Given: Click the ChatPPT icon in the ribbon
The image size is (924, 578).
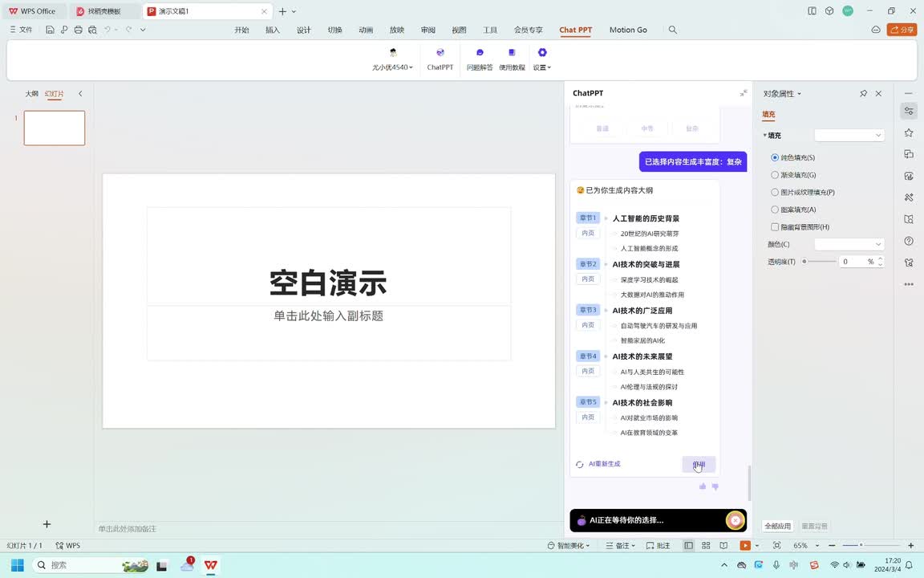Looking at the screenshot, I should [440, 53].
